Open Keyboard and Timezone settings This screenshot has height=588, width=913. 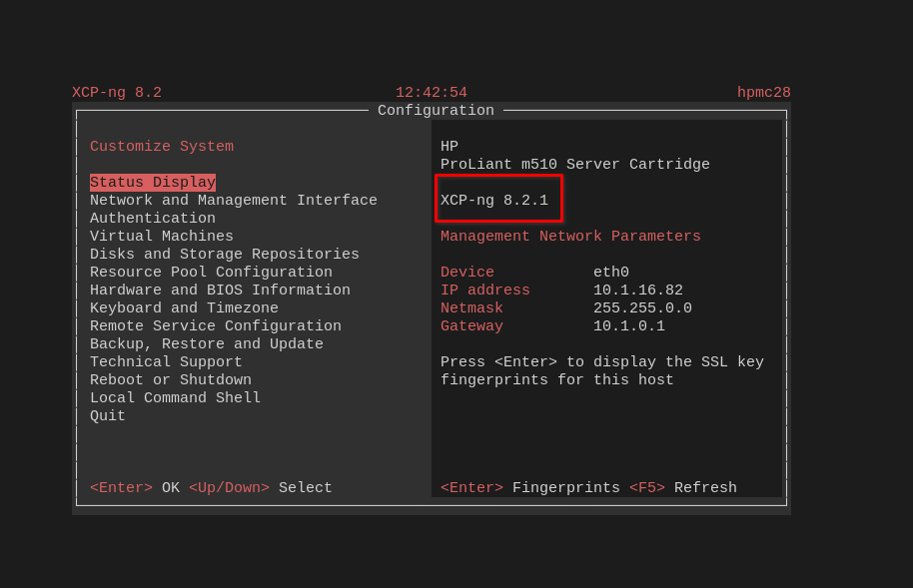tap(184, 307)
